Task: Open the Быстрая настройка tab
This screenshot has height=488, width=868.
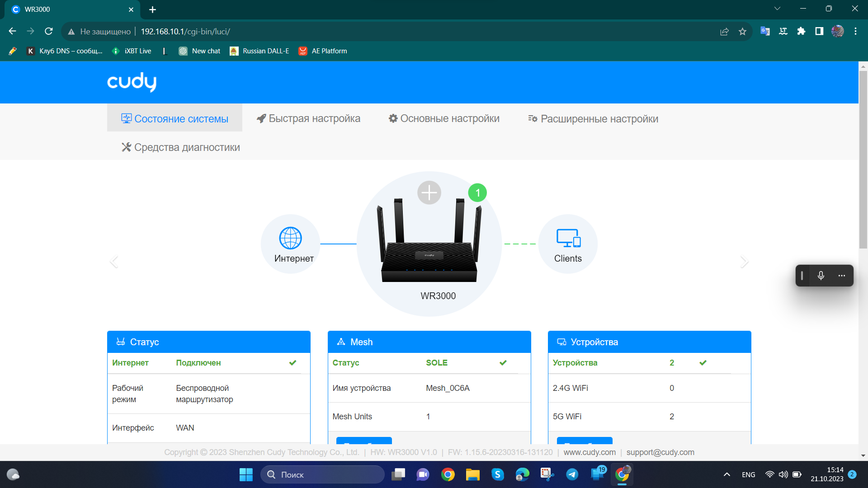Action: click(x=308, y=118)
